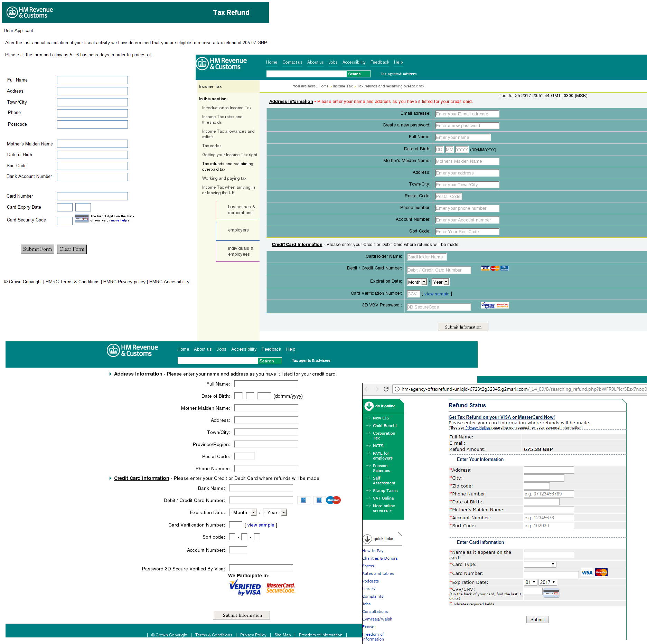Click the employers section link

click(x=238, y=230)
